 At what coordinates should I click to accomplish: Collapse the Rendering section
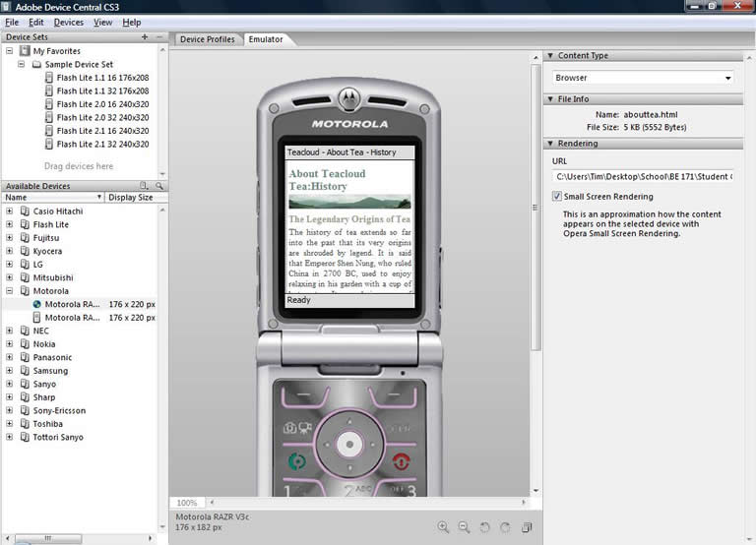click(x=550, y=143)
